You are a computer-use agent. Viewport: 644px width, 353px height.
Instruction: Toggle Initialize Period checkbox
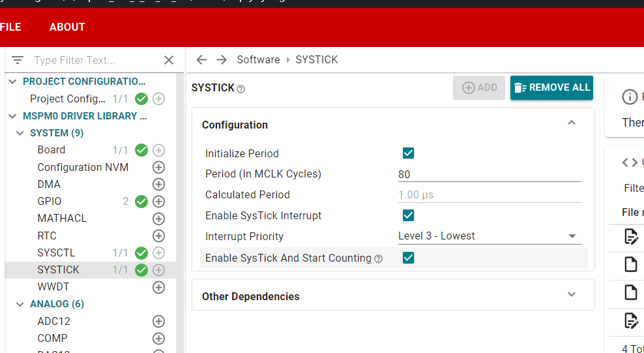point(408,153)
